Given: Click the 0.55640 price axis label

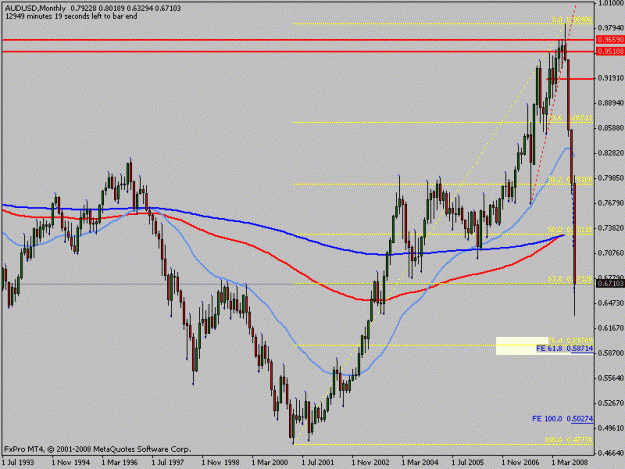Looking at the screenshot, I should pyautogui.click(x=611, y=378).
